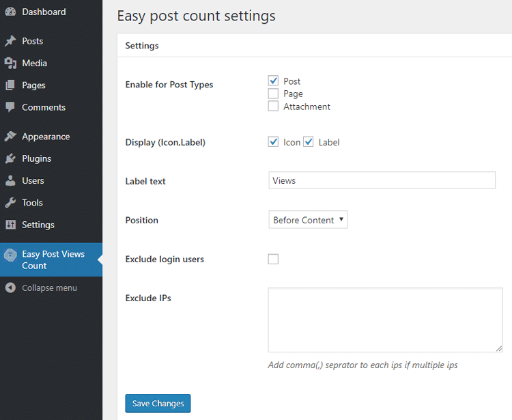Click the Easy Post Views Count plugin icon

[x=10, y=255]
